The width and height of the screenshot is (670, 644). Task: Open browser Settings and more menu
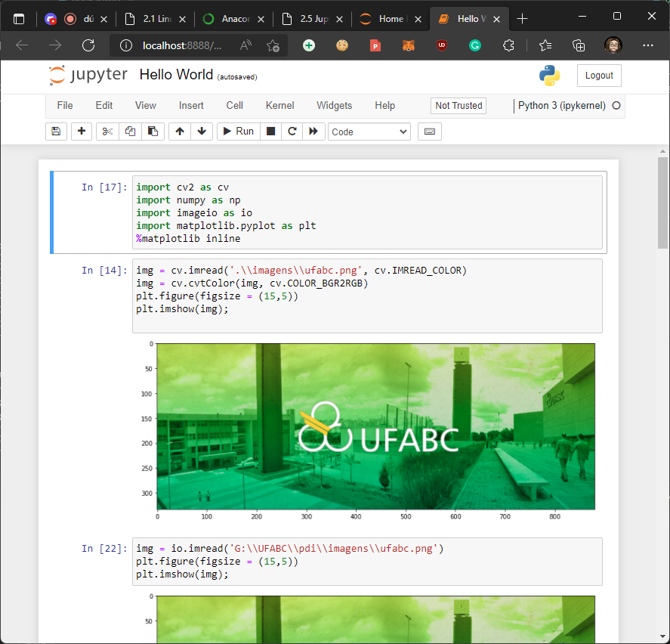[x=648, y=45]
